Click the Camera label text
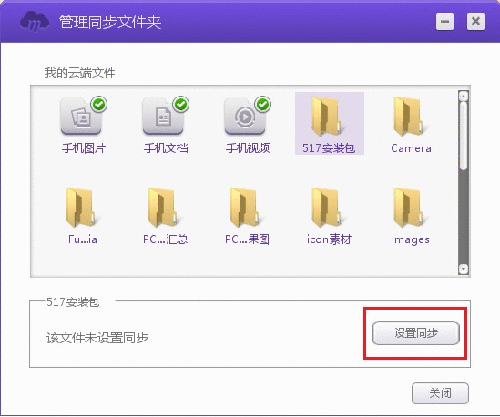500x417 pixels. pyautogui.click(x=411, y=148)
